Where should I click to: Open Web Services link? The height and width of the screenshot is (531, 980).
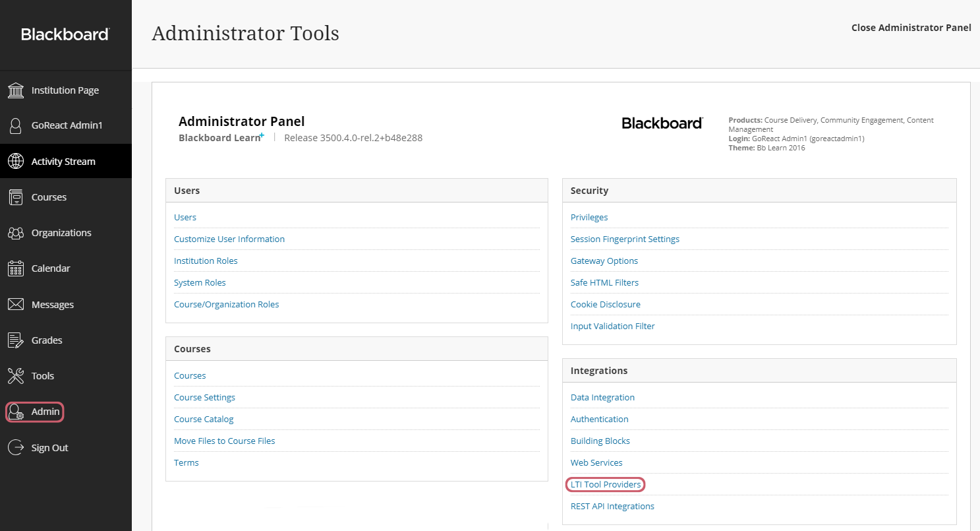click(x=596, y=462)
